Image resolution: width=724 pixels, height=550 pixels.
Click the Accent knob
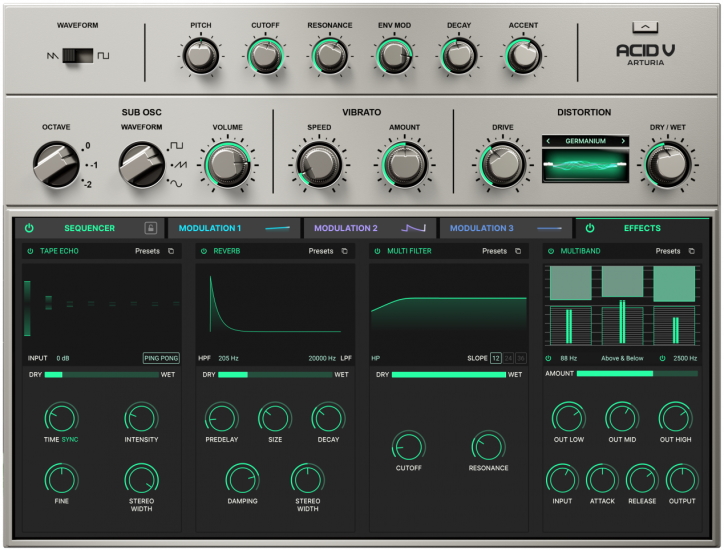point(523,56)
